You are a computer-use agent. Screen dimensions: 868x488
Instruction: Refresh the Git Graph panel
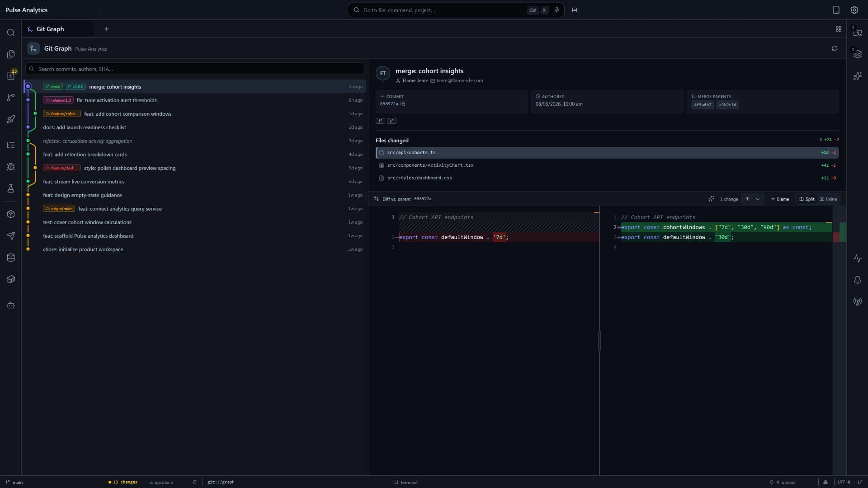coord(835,48)
